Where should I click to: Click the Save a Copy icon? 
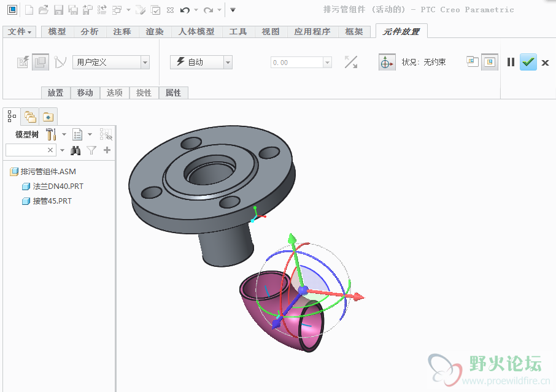pyautogui.click(x=73, y=10)
